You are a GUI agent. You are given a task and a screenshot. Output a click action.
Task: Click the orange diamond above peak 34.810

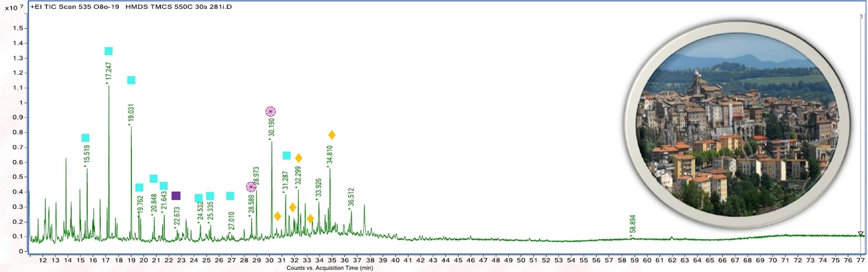(332, 135)
